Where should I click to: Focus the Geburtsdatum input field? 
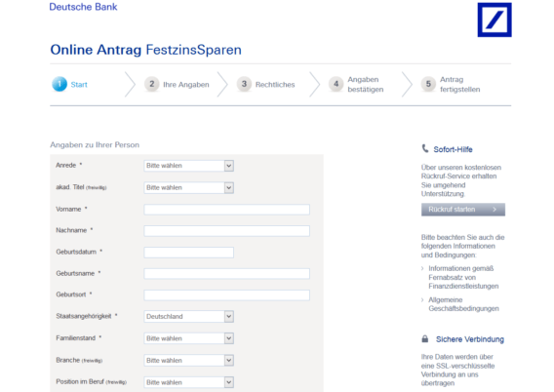point(188,253)
